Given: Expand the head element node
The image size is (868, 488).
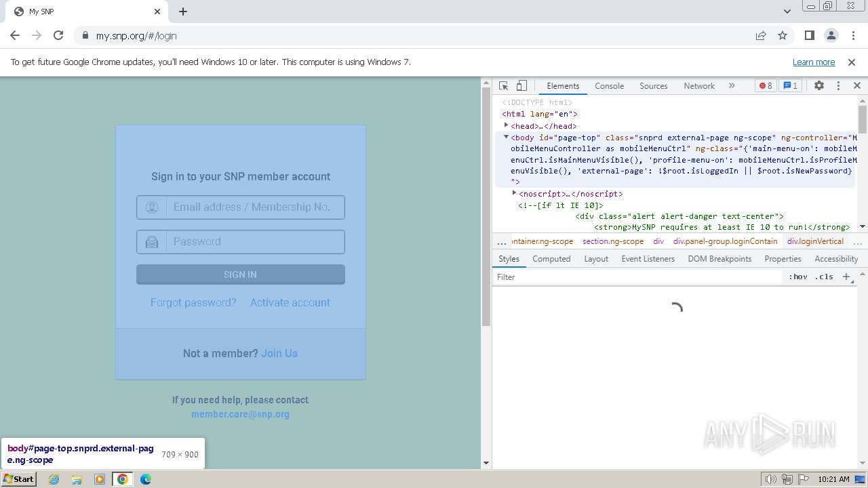Looking at the screenshot, I should click(x=507, y=125).
